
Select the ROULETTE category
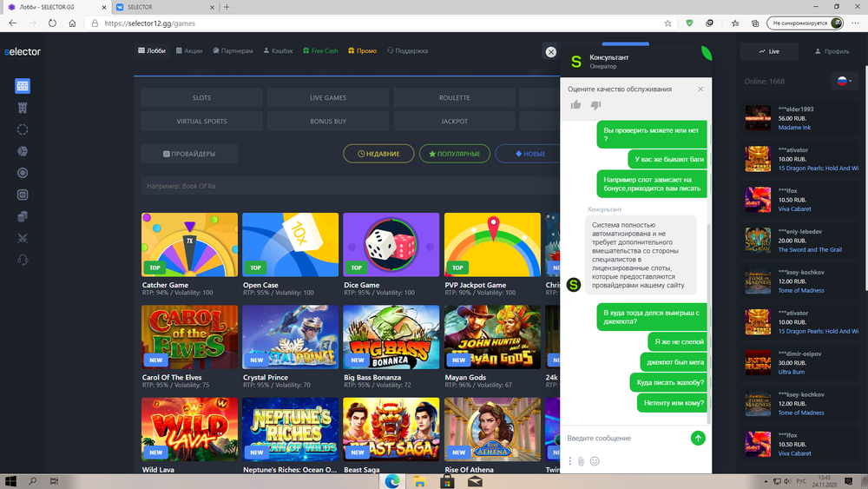455,97
